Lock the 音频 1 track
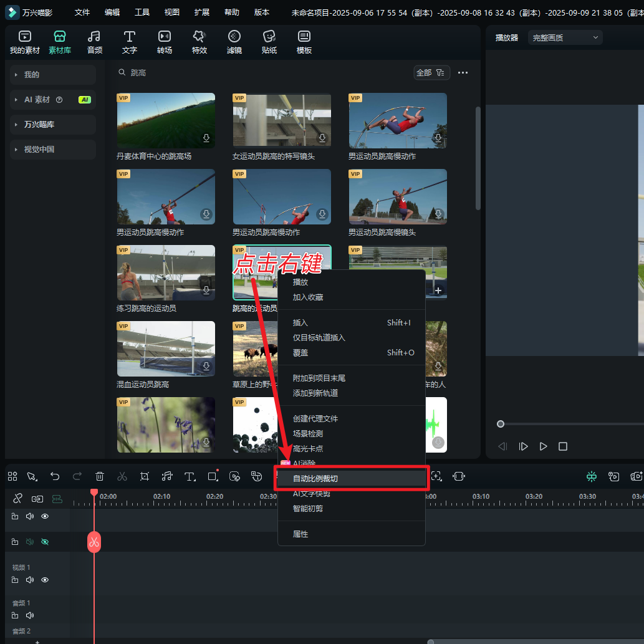This screenshot has height=644, width=644. (x=15, y=615)
